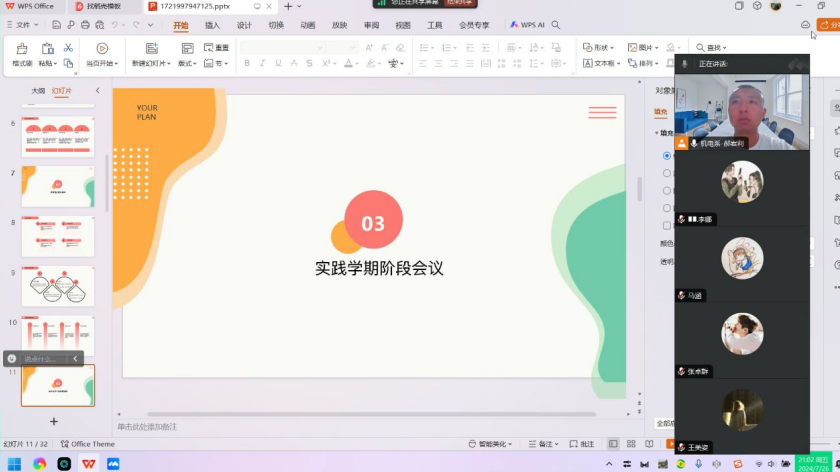Toggle Bold text formatting
Viewport: 840px width, 472px height.
coord(247,63)
